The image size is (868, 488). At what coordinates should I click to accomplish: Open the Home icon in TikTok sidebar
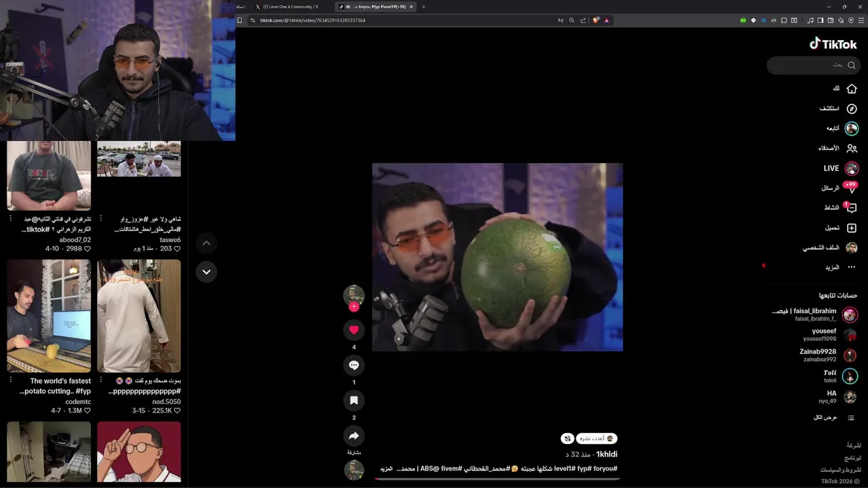click(852, 89)
